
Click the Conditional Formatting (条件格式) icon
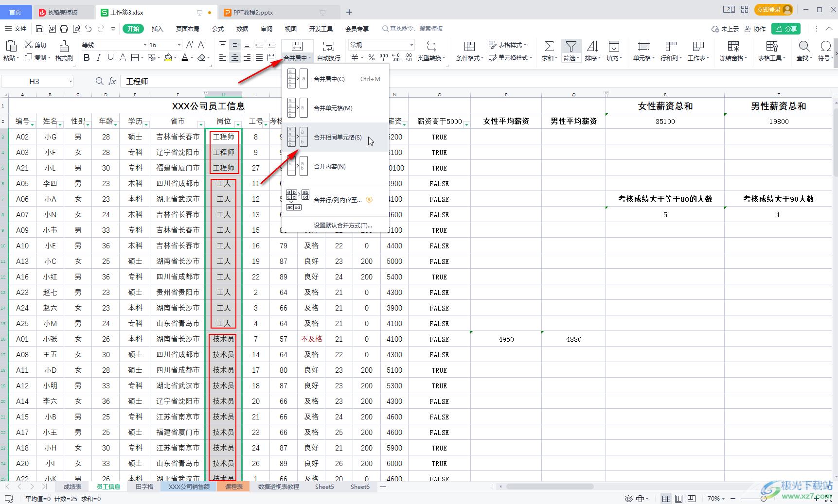[x=469, y=46]
